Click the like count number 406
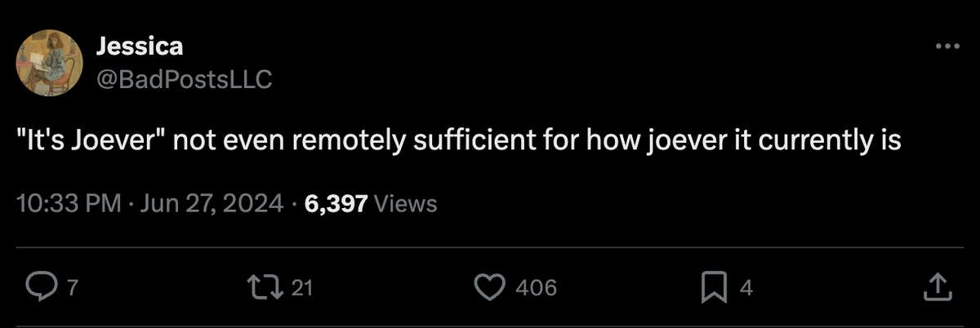Screen dimensions: 980x328 tap(536, 287)
